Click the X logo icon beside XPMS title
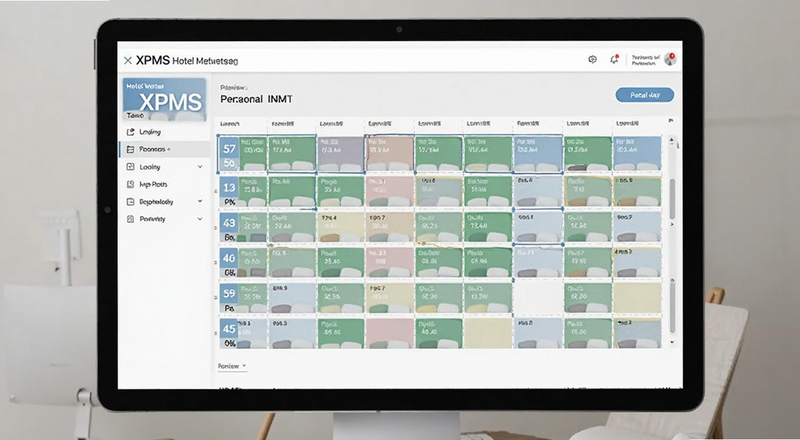 (128, 61)
